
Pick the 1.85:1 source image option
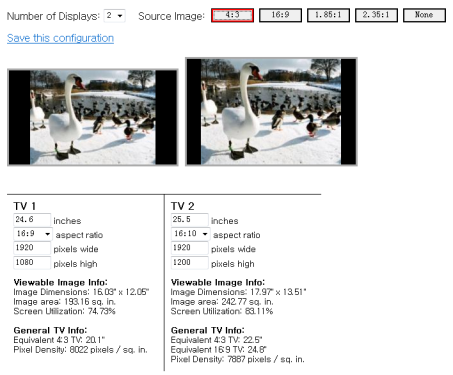click(x=328, y=15)
